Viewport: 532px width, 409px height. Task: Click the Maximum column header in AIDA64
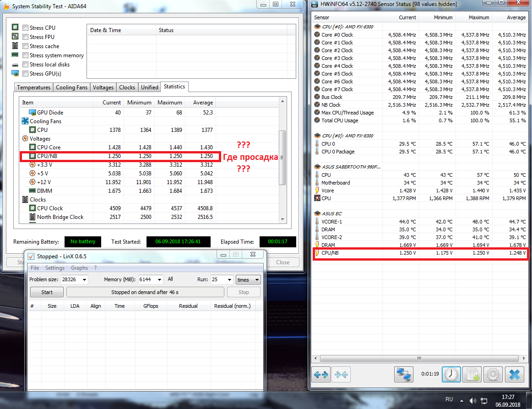[x=170, y=103]
